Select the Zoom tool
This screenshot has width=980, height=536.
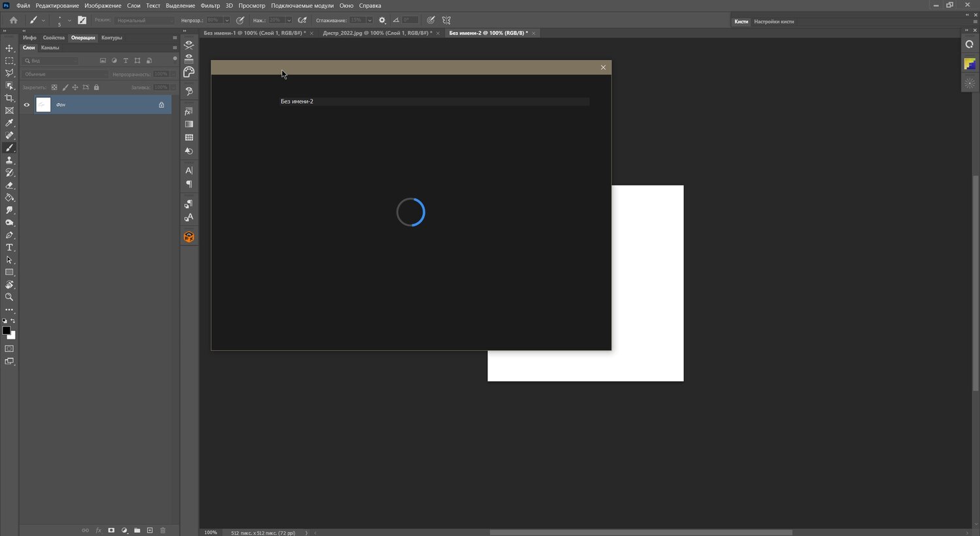pyautogui.click(x=9, y=297)
